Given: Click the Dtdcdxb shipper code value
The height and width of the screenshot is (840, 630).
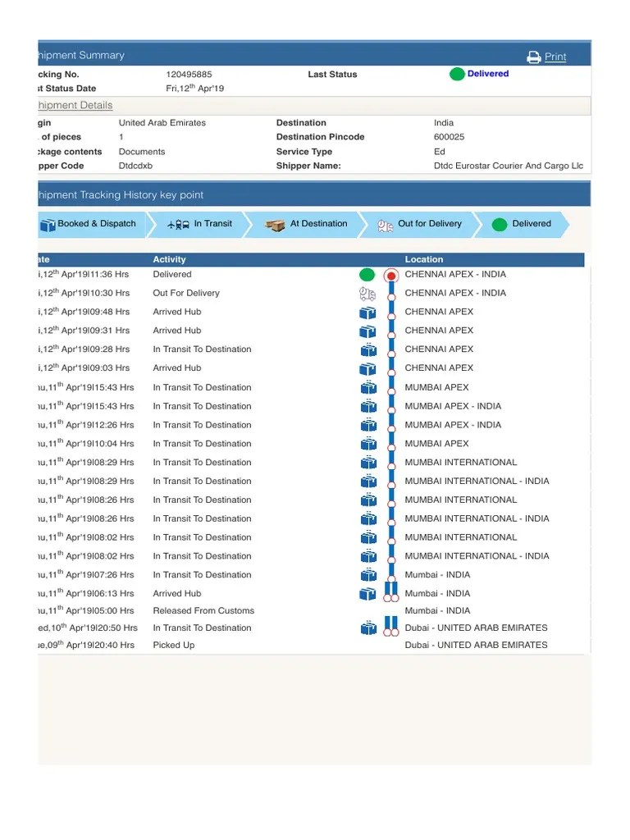Looking at the screenshot, I should coord(135,166).
